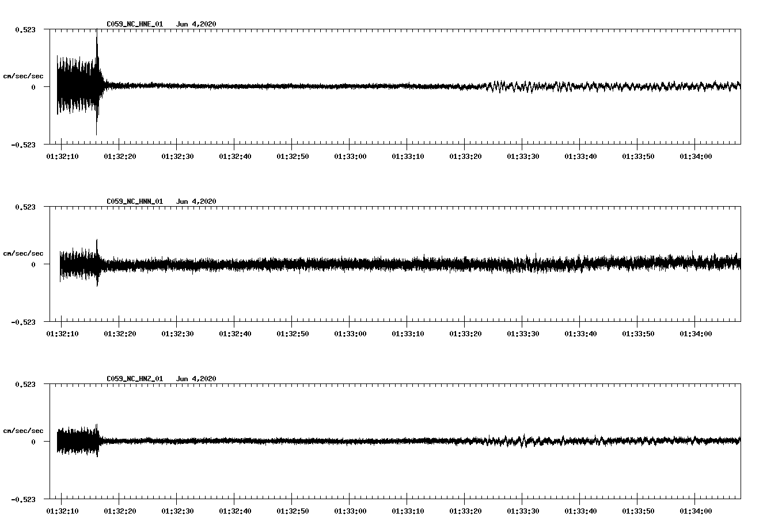Click time label 01:33:30 under HNZ plot

click(x=523, y=511)
